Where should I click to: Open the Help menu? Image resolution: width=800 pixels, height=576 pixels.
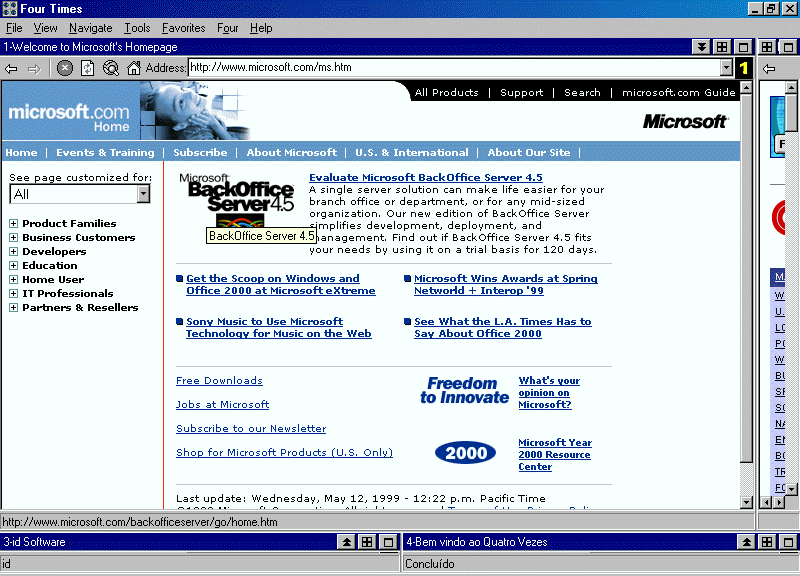[x=261, y=28]
